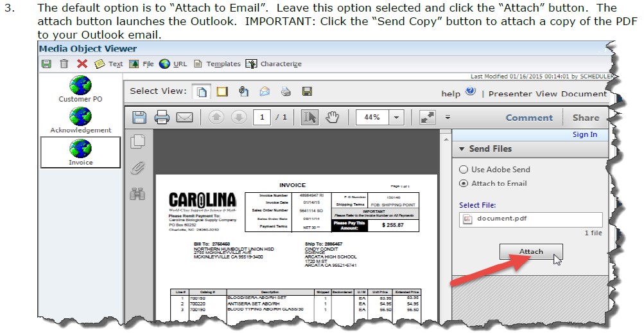Click the Adobe toolbar envelope email icon
Screen dimensions: 644x333
[184, 118]
